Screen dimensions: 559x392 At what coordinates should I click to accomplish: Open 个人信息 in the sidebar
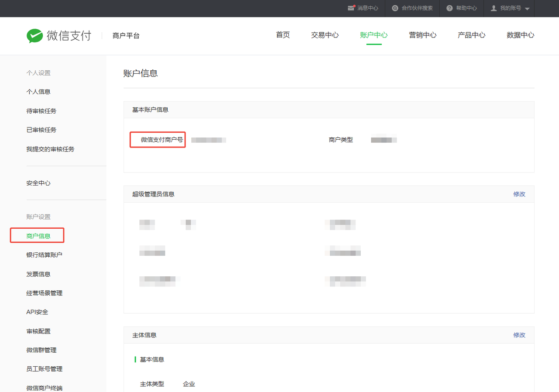coord(38,92)
